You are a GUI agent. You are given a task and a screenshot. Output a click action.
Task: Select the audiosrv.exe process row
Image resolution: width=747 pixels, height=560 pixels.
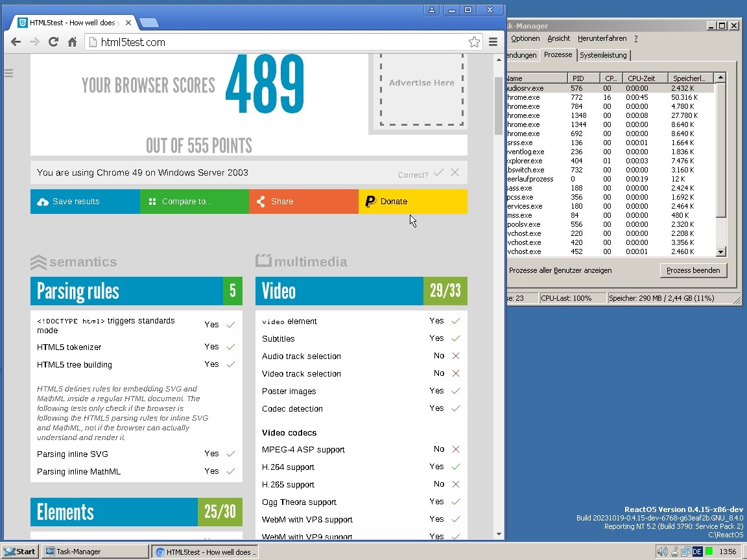(x=610, y=88)
